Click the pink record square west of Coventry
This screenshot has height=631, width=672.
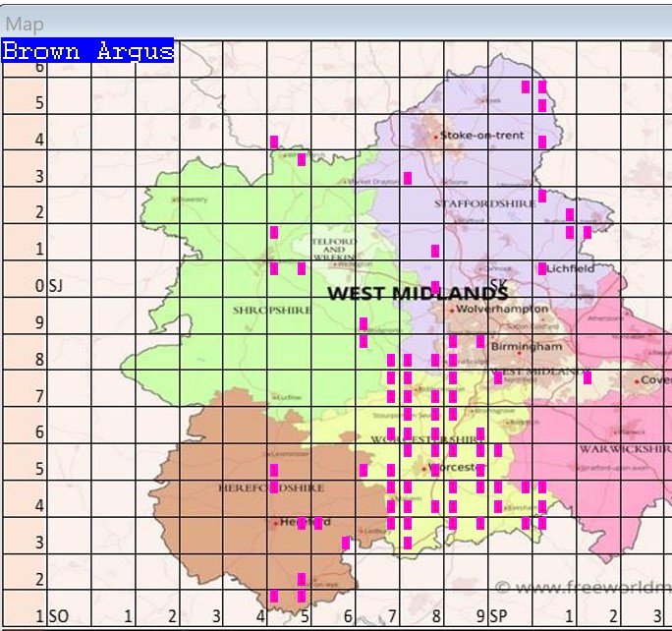[x=588, y=377]
